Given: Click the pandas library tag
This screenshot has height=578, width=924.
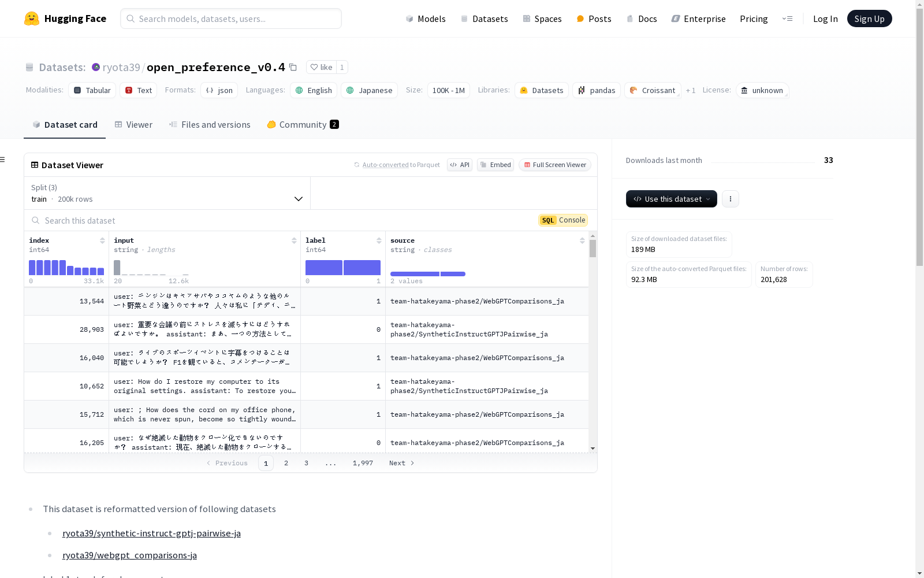Looking at the screenshot, I should [x=597, y=90].
